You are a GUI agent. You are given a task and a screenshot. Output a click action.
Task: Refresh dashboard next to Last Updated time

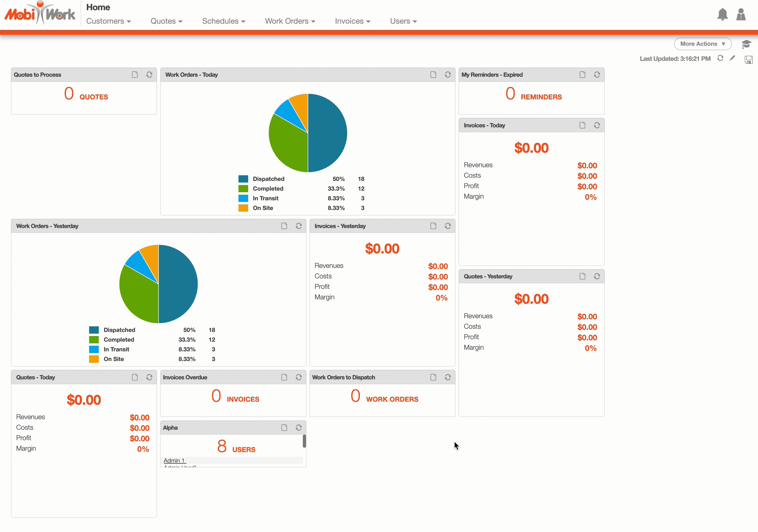click(720, 58)
